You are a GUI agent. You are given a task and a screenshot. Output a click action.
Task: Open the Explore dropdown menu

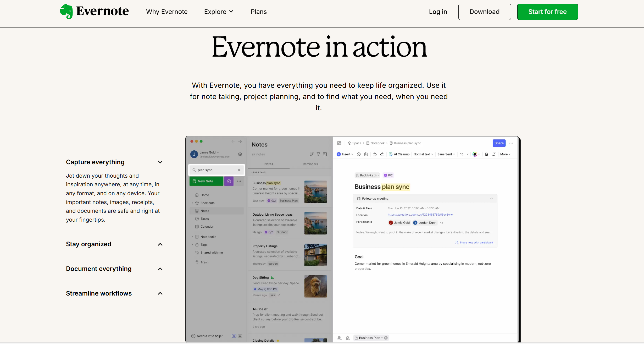point(219,12)
